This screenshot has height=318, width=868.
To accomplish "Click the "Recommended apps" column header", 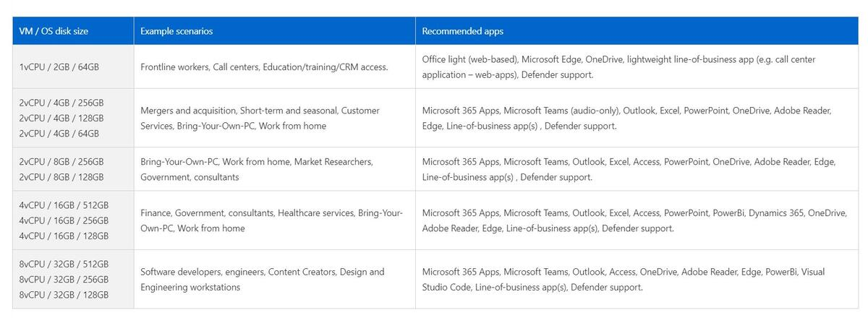I will click(x=463, y=31).
